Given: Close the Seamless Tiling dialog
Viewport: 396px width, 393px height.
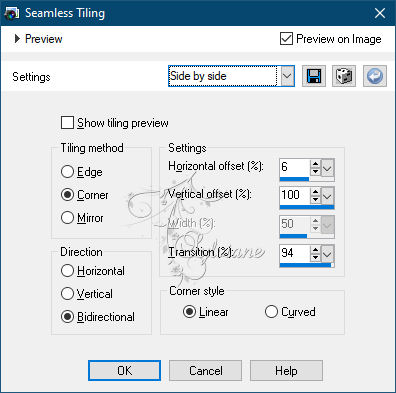Looking at the screenshot, I should click(x=380, y=13).
